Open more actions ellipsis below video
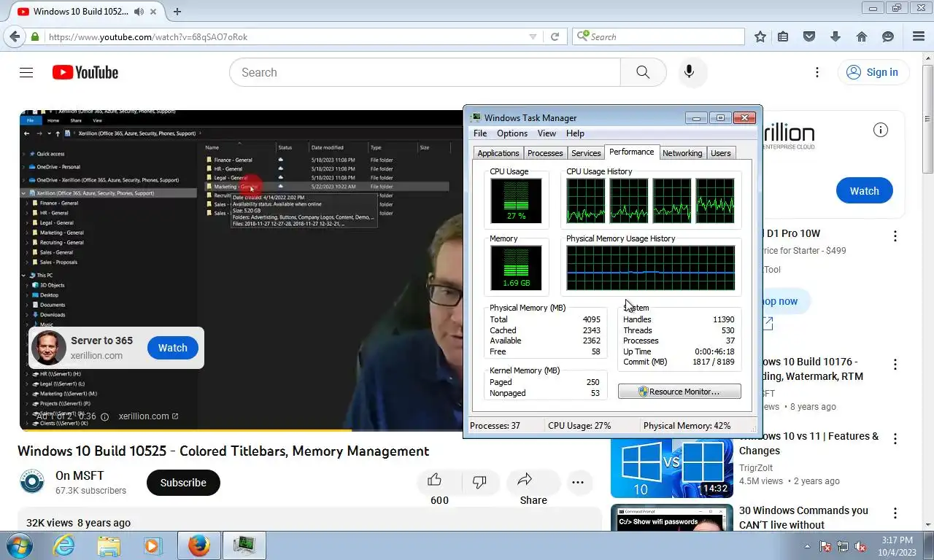This screenshot has height=560, width=934. (x=578, y=482)
